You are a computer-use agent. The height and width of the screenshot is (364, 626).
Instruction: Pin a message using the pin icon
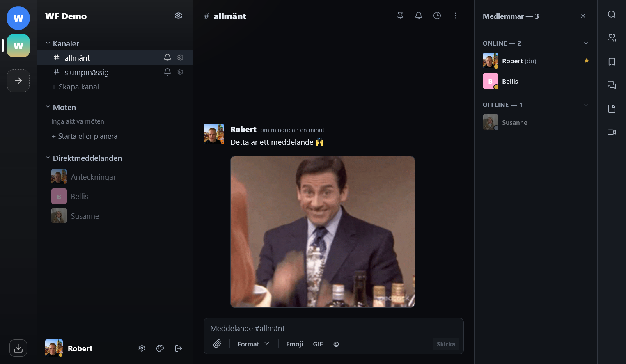[x=400, y=16]
